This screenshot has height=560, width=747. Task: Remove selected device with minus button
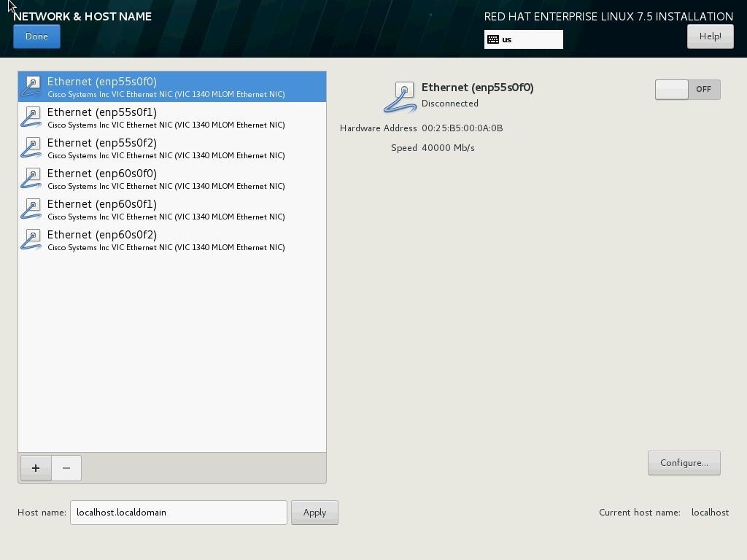tap(66, 468)
